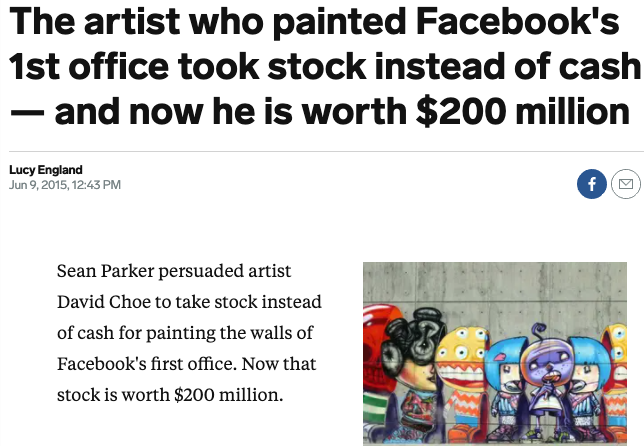This screenshot has height=446, width=644.
Task: Share the article on Facebook
Action: click(592, 184)
